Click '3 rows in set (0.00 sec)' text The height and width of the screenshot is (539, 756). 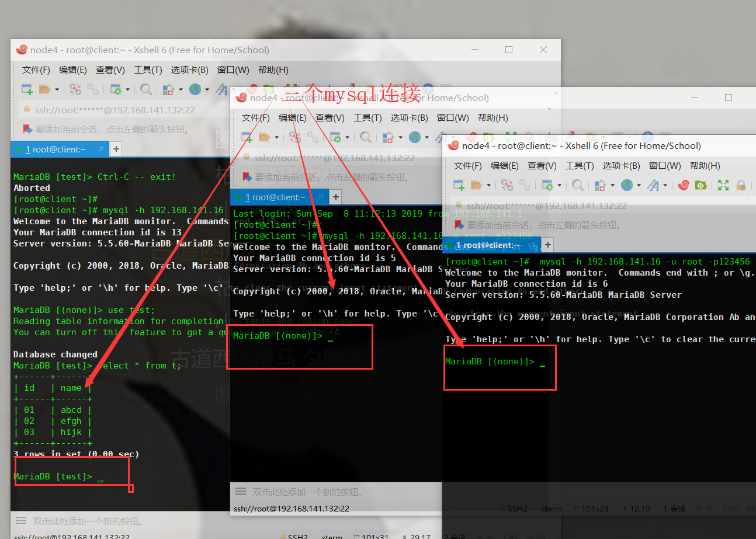coord(77,454)
